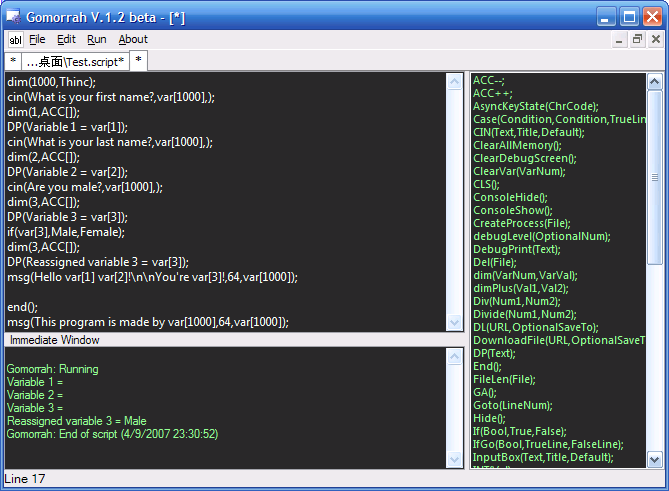
Task: Open the Edit menu
Action: (x=66, y=40)
